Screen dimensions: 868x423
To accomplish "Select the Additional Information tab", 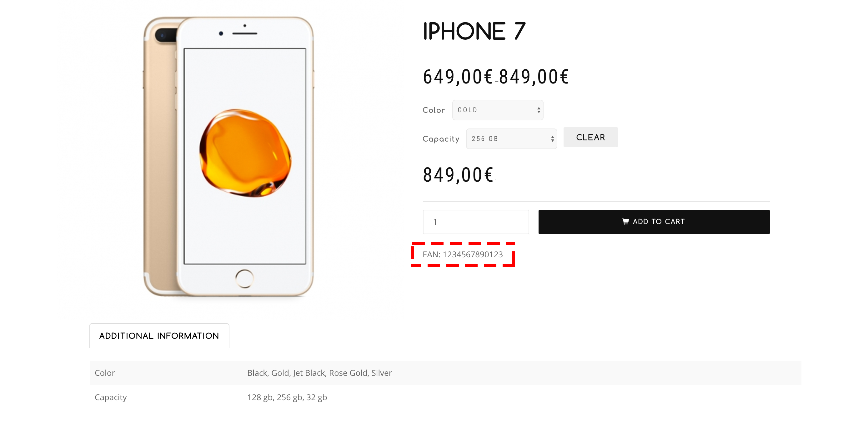I will coord(159,336).
